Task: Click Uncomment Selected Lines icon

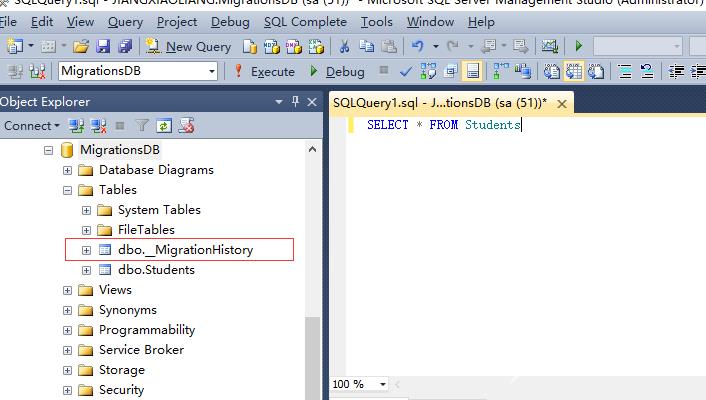Action: coord(647,71)
